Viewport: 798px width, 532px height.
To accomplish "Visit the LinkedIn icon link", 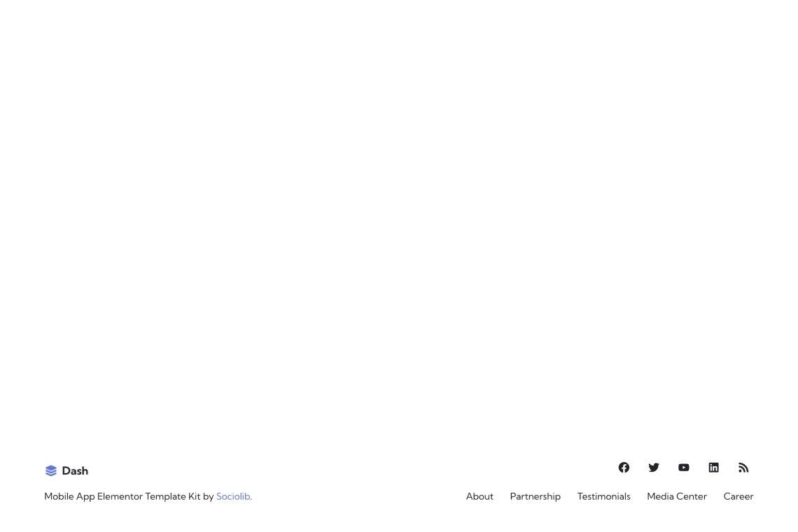I will tap(713, 468).
